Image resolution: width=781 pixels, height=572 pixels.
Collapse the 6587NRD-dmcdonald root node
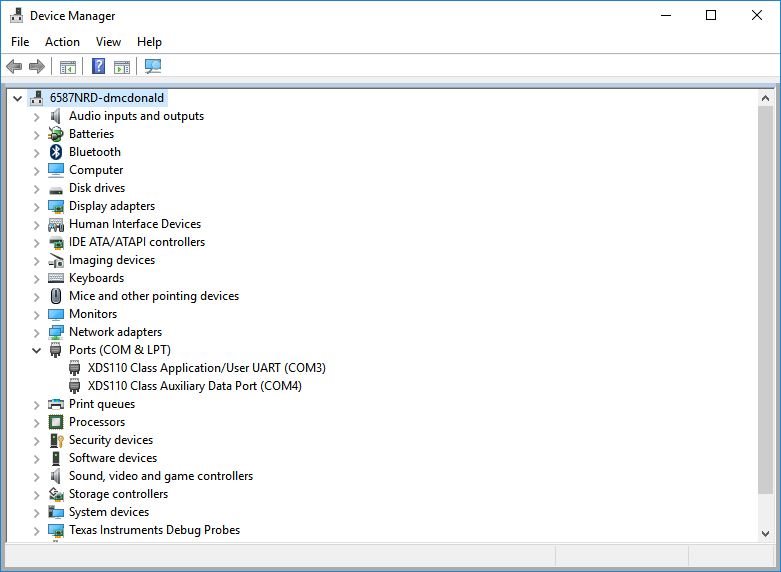point(17,98)
